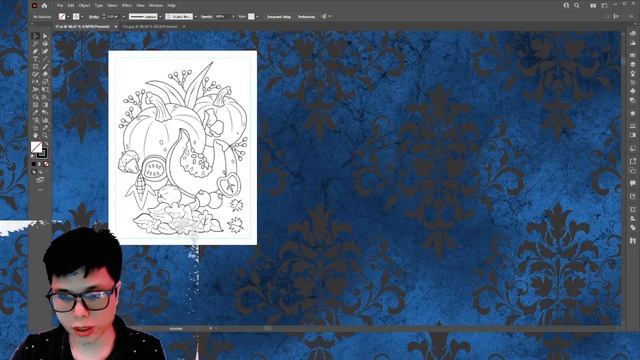Select the Column Graph tool
Screen dimensions: 640x360
point(45,120)
